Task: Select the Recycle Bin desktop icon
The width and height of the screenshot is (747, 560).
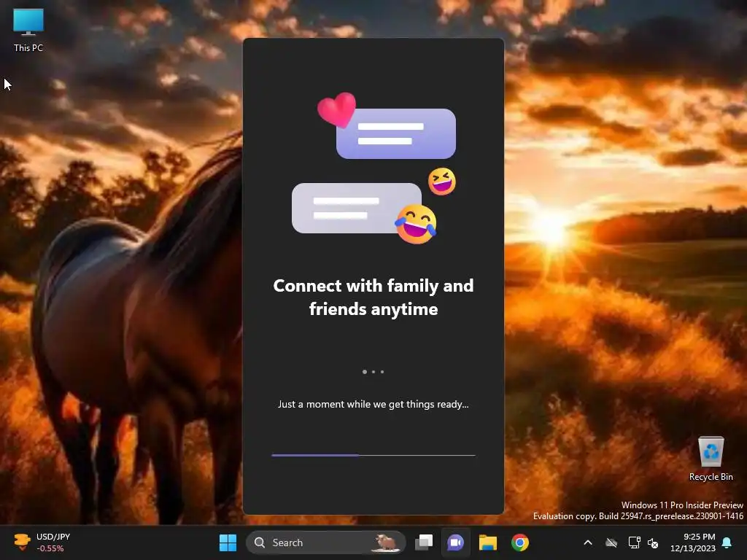Action: point(711,459)
